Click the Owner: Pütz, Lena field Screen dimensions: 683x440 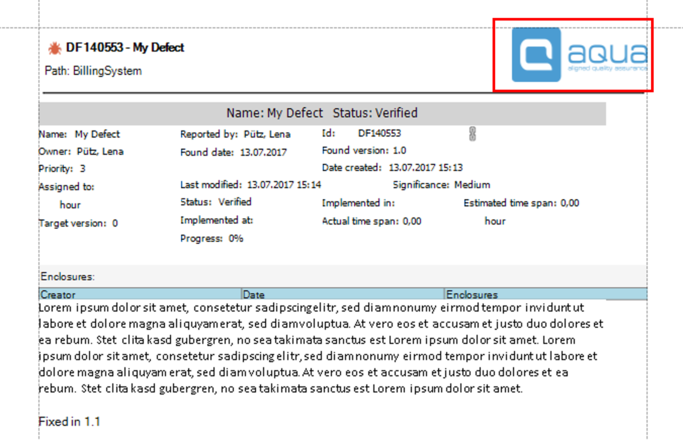click(x=81, y=151)
